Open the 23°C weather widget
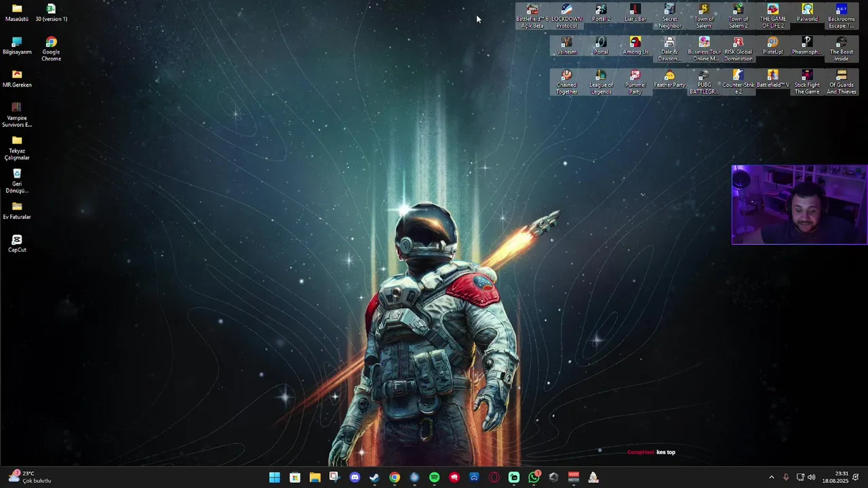 tap(31, 477)
